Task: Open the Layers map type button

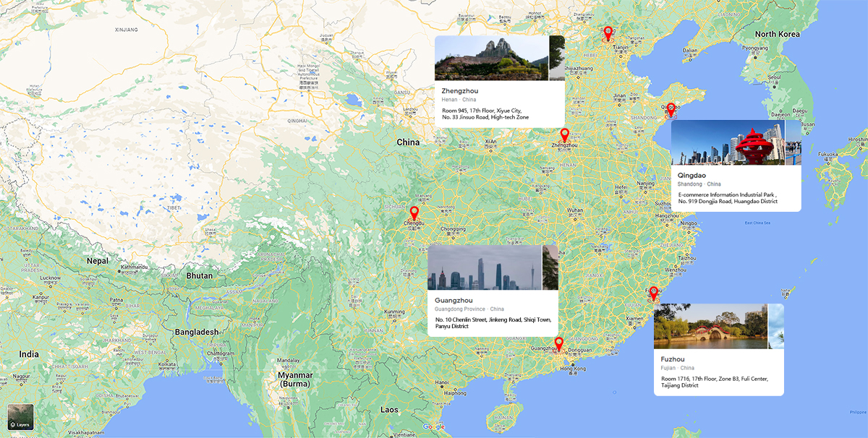Action: click(x=20, y=417)
